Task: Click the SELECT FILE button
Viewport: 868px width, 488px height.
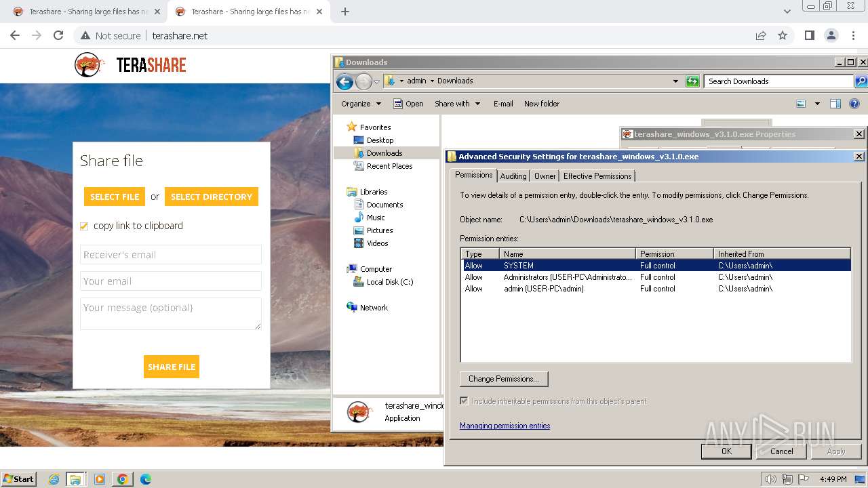Action: tap(115, 197)
